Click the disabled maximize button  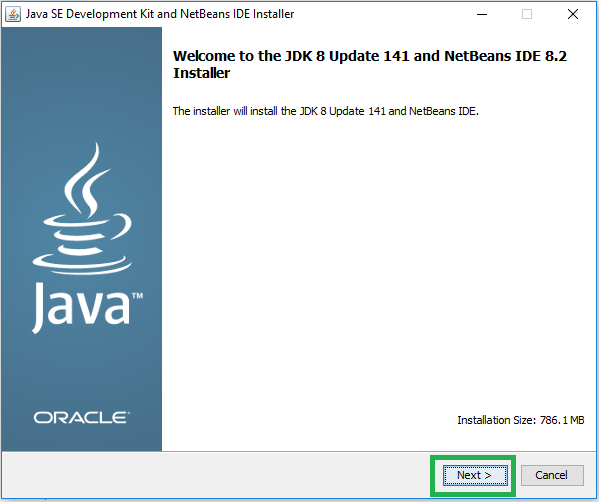pyautogui.click(x=527, y=15)
